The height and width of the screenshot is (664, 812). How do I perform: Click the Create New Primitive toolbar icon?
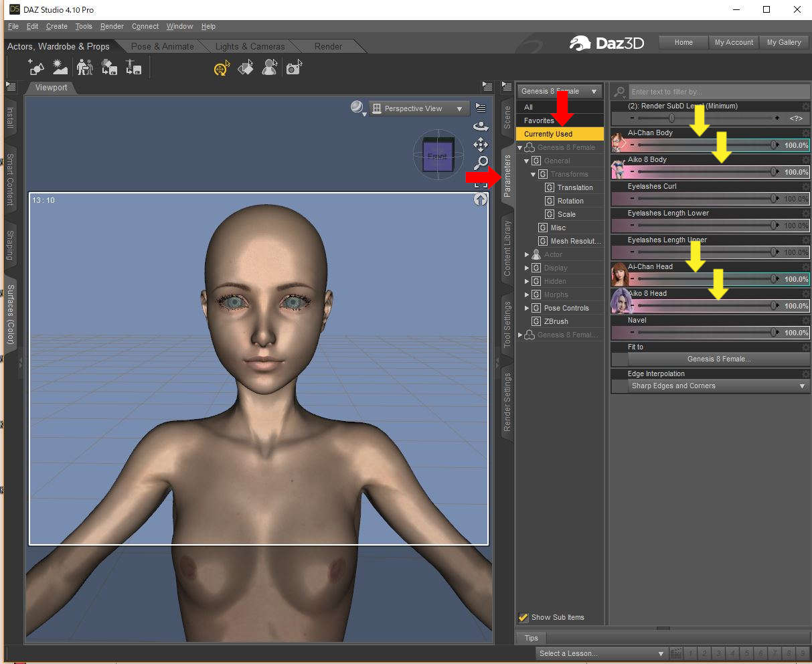point(37,67)
